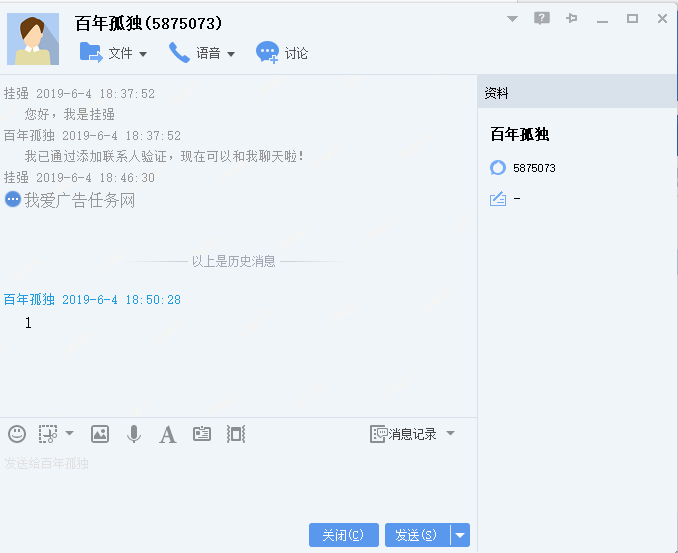Open the 文件 file transfer icon

click(91, 53)
